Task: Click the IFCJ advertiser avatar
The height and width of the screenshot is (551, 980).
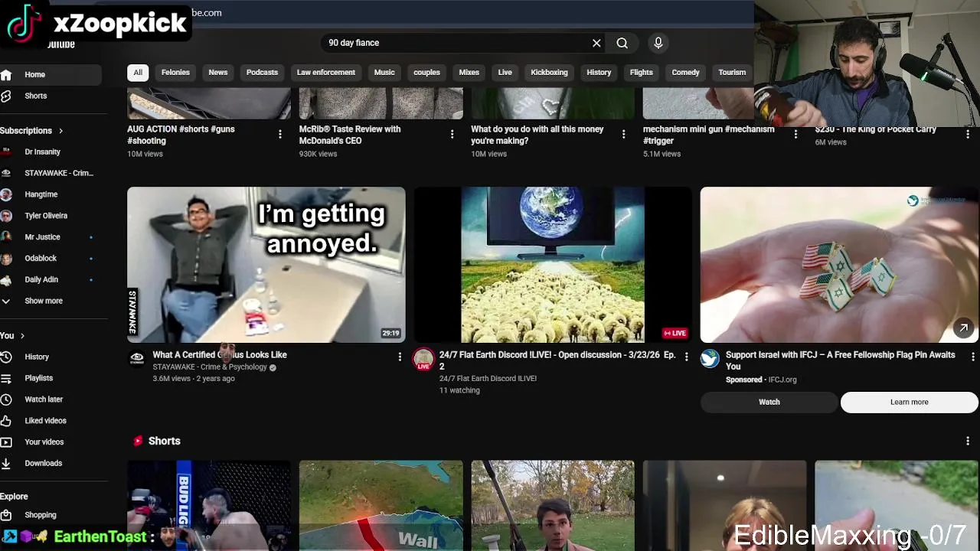Action: (710, 358)
